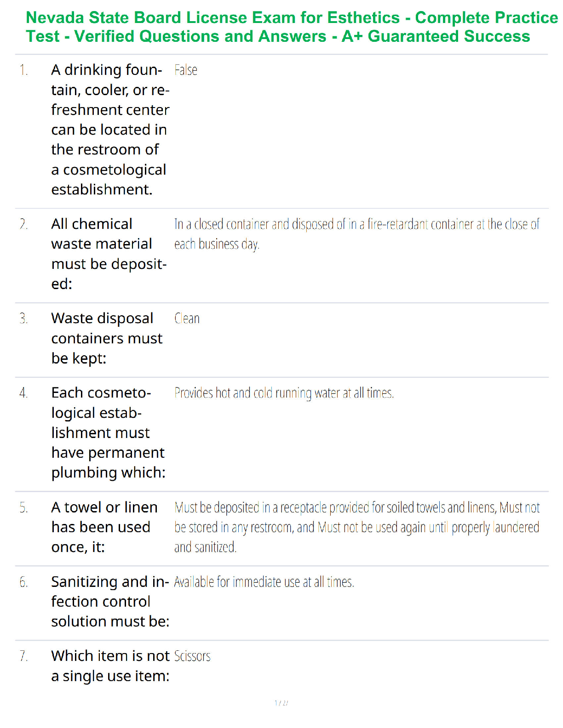
Task: Click the 'Sanitizing and infection control' question
Action: click(110, 602)
